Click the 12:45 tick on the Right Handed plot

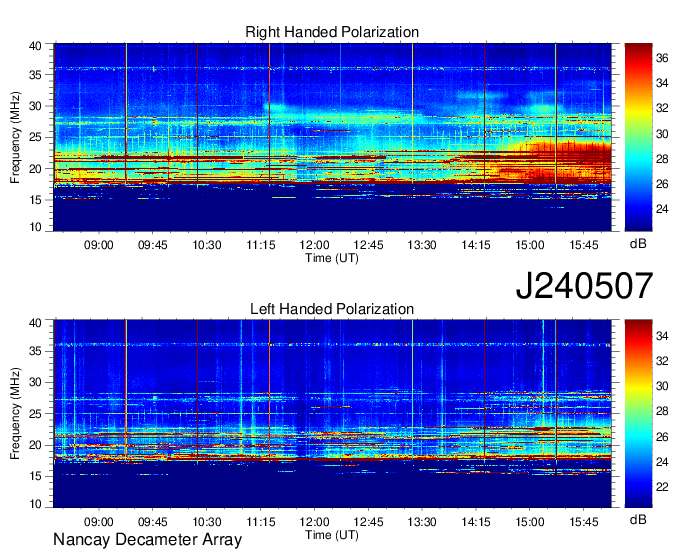pyautogui.click(x=369, y=245)
